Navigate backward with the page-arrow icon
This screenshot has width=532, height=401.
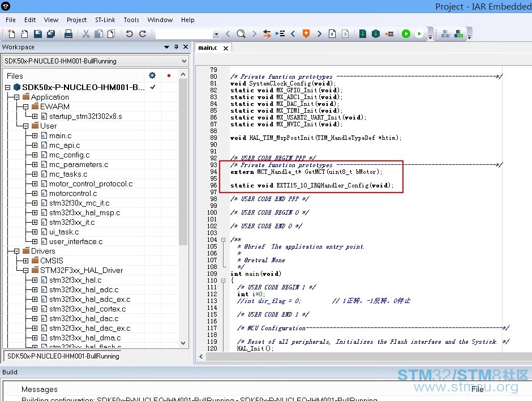(332, 33)
